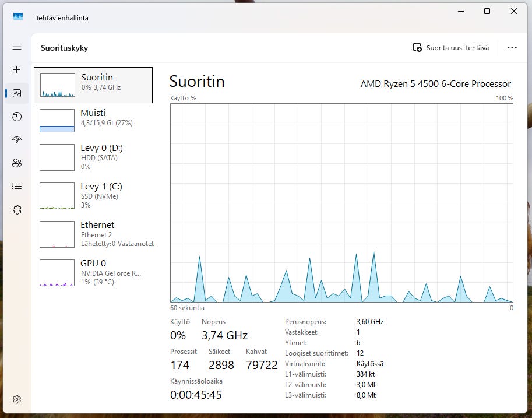Open the App history icon
The height and width of the screenshot is (418, 532).
[x=17, y=117]
